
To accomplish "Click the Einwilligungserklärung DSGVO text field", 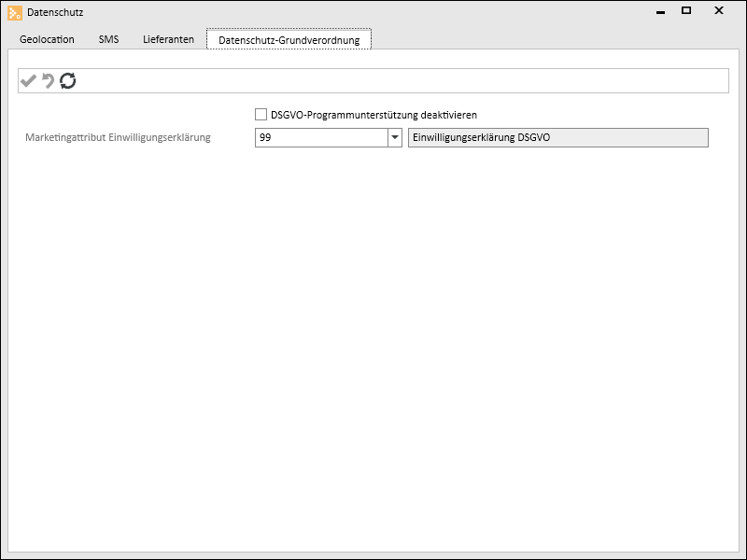I will pyautogui.click(x=557, y=137).
